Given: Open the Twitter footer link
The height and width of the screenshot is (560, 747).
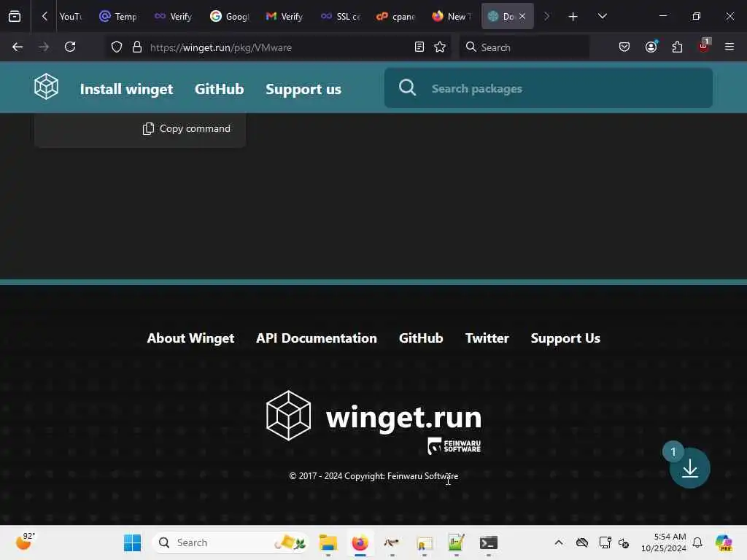Looking at the screenshot, I should coord(487,338).
